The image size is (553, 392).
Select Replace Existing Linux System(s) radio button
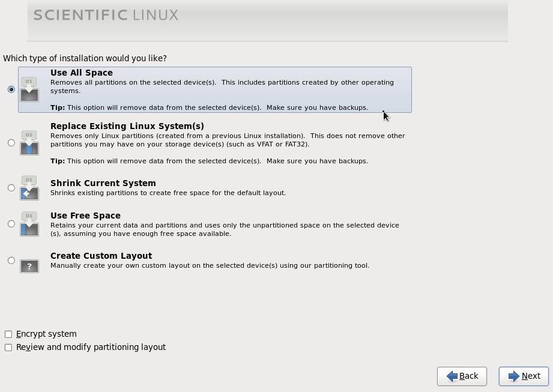point(11,143)
